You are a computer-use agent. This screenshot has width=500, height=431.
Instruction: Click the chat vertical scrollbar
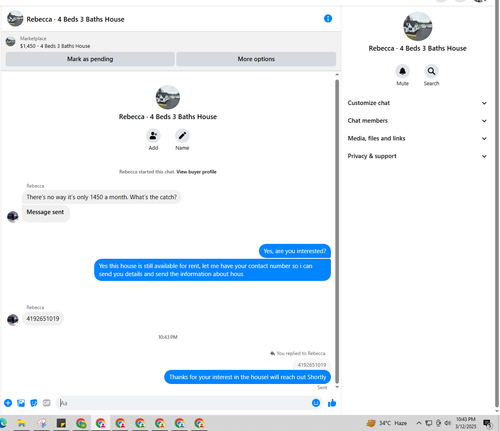coord(337,231)
